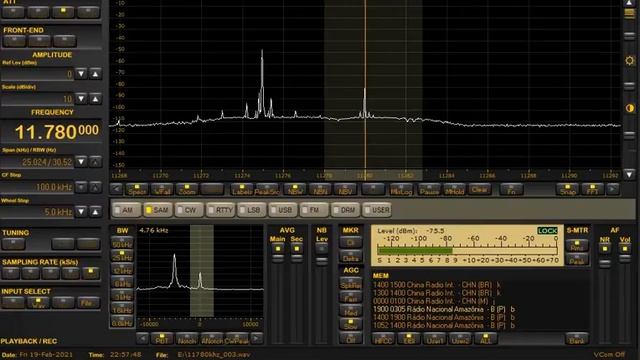This screenshot has height=360, width=640.
Task: Clear the spectrum trace with Clear
Action: point(479,189)
